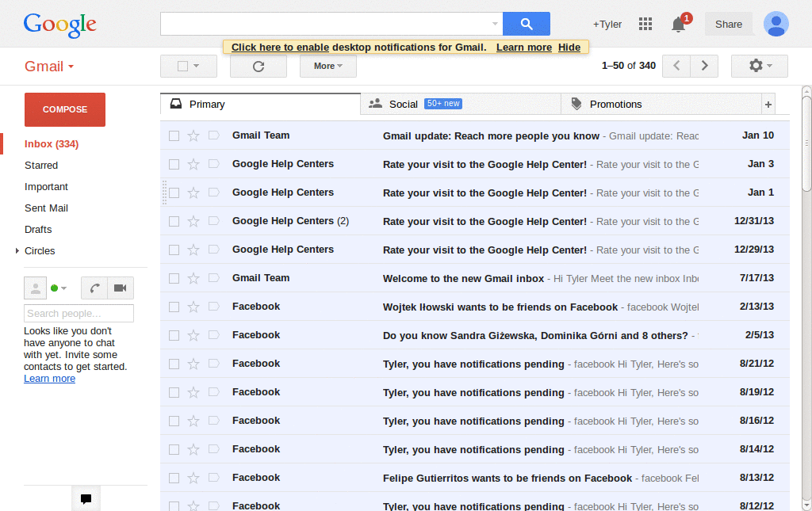The image size is (812, 511).
Task: Click the COMPOSE button
Action: [x=65, y=109]
